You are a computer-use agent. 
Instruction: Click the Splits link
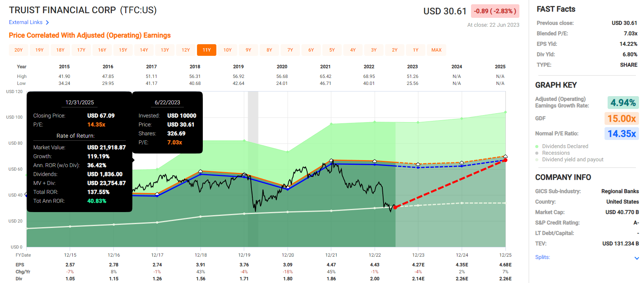pos(543,257)
